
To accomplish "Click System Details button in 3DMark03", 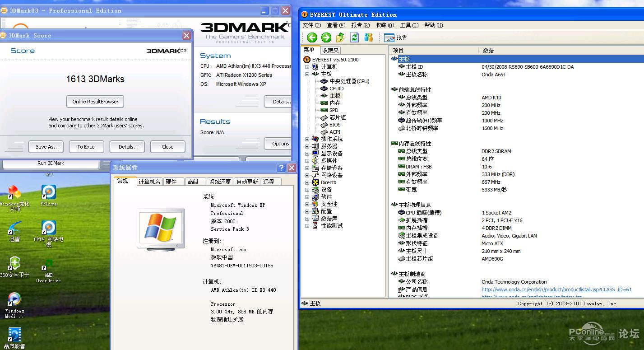I will point(278,102).
